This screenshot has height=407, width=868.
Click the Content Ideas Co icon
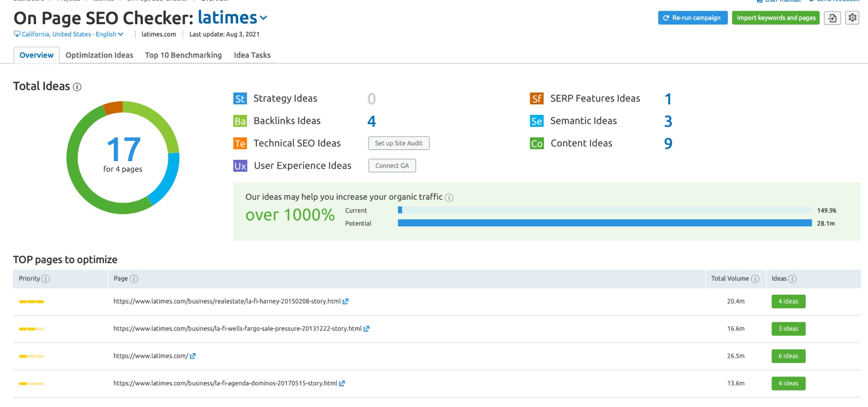(537, 144)
